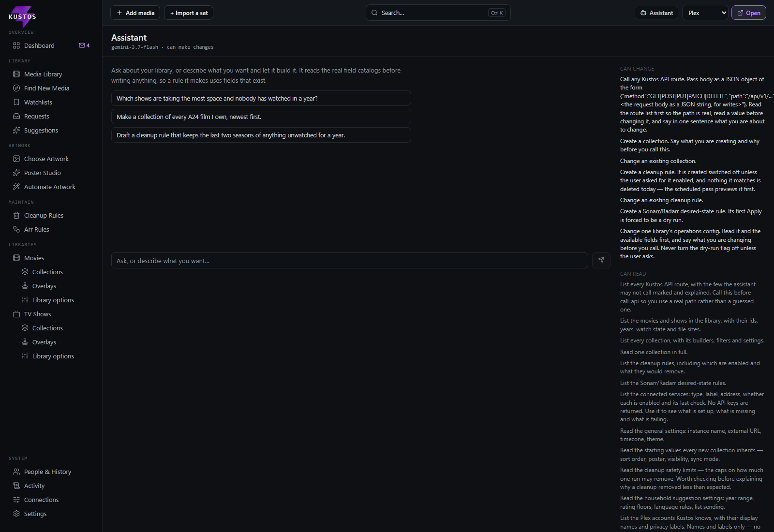Viewport: 774px width, 532px height.
Task: Click the Movies Overlays stamp icon
Action: (x=25, y=286)
